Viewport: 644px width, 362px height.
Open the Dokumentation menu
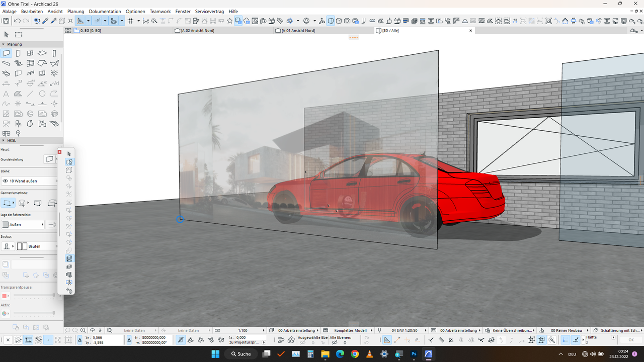tap(105, 11)
